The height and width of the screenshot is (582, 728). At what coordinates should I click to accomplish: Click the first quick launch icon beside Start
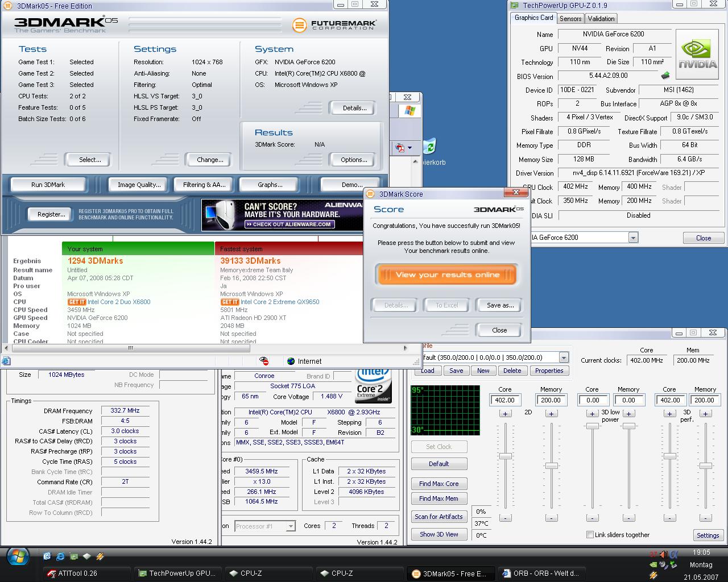pos(47,556)
